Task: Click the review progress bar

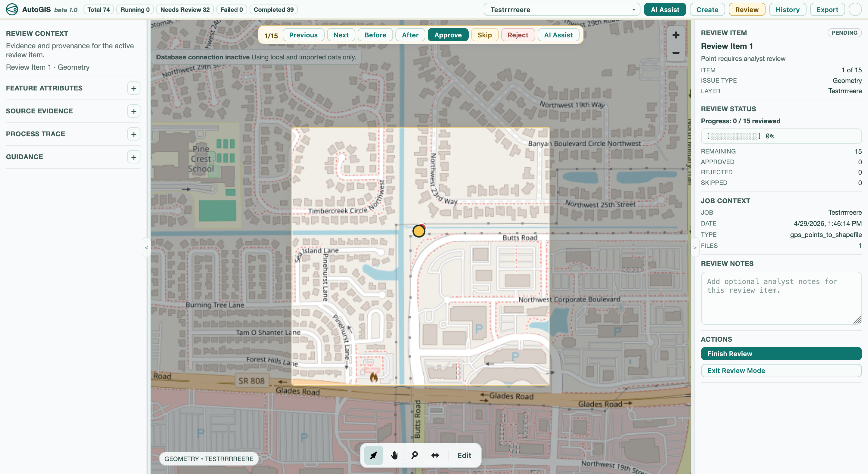Action: pyautogui.click(x=781, y=136)
